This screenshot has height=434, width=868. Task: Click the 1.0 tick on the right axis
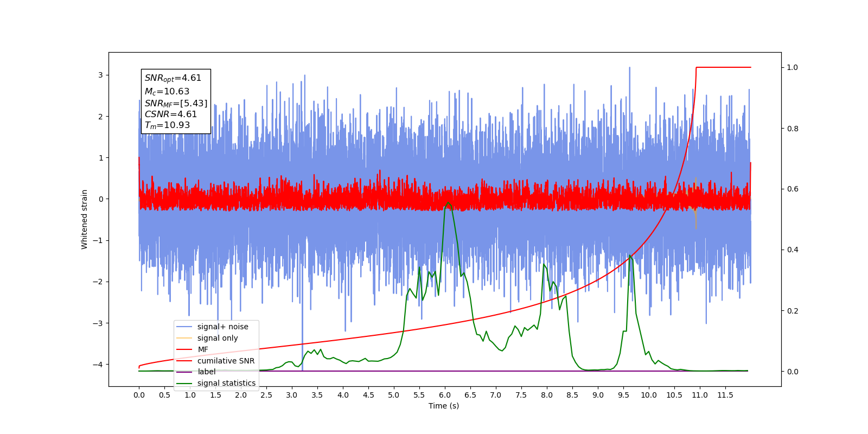(x=793, y=67)
